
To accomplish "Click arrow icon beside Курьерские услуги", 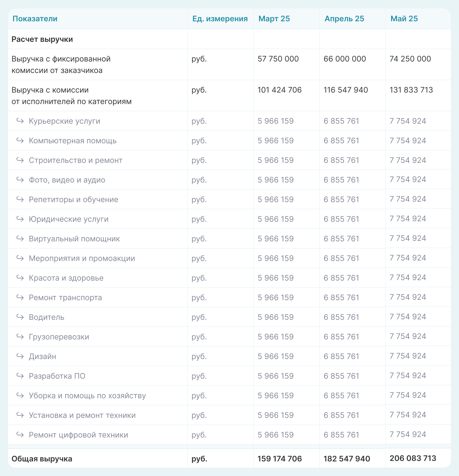I will (20, 121).
